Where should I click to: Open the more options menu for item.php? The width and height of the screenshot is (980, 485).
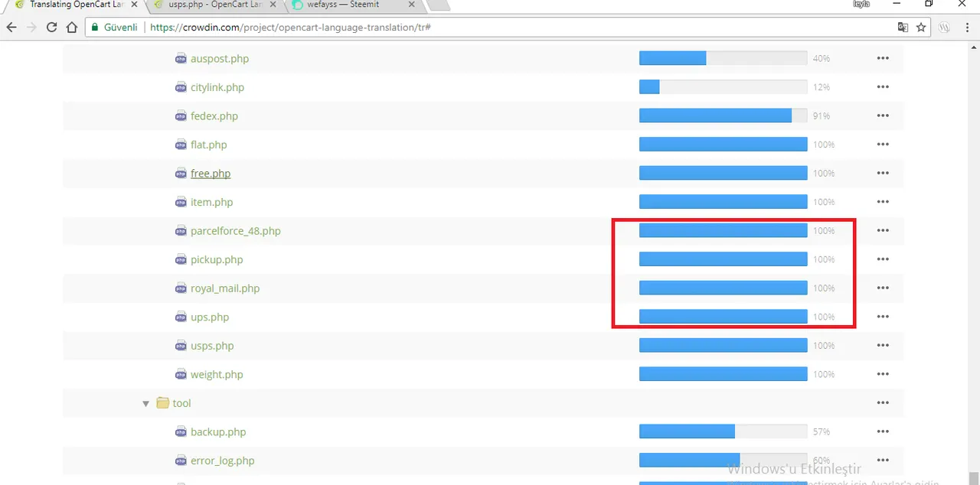coord(883,202)
